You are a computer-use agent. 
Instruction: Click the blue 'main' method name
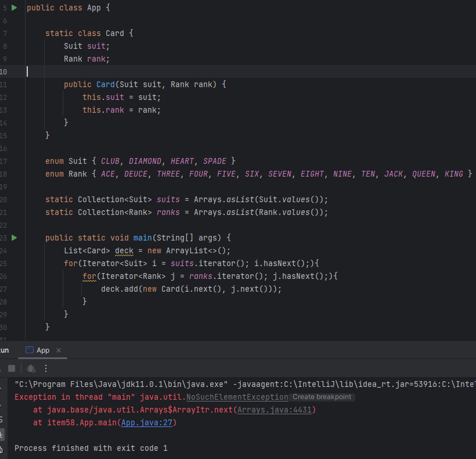(x=142, y=238)
